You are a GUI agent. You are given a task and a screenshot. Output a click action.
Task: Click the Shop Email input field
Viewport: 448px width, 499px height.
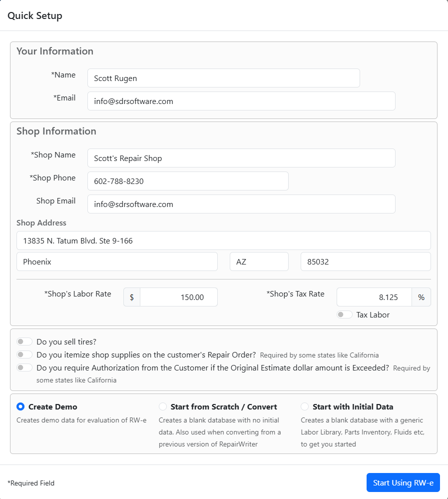241,204
